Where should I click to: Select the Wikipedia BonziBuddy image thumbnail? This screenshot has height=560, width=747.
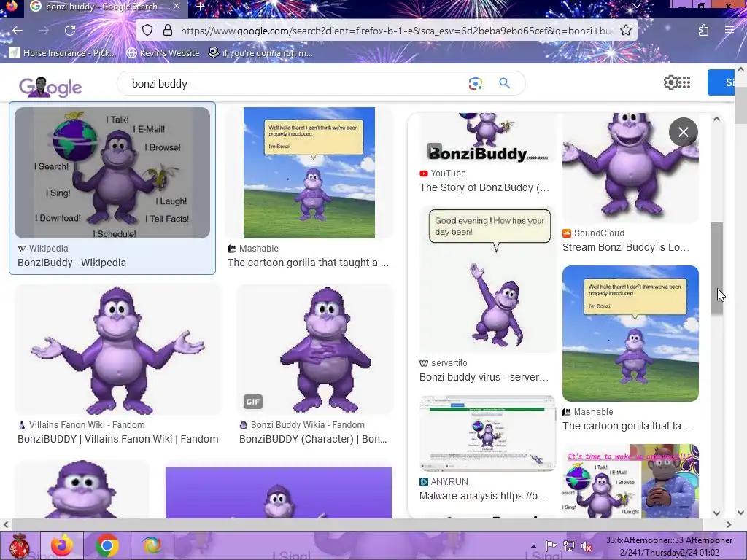112,173
